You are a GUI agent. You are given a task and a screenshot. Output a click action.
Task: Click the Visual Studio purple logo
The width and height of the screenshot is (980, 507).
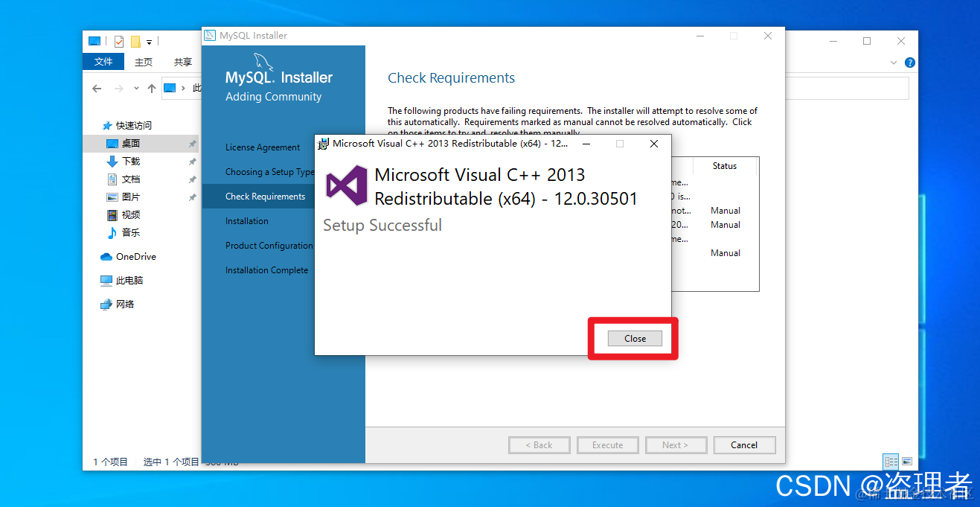coord(347,186)
